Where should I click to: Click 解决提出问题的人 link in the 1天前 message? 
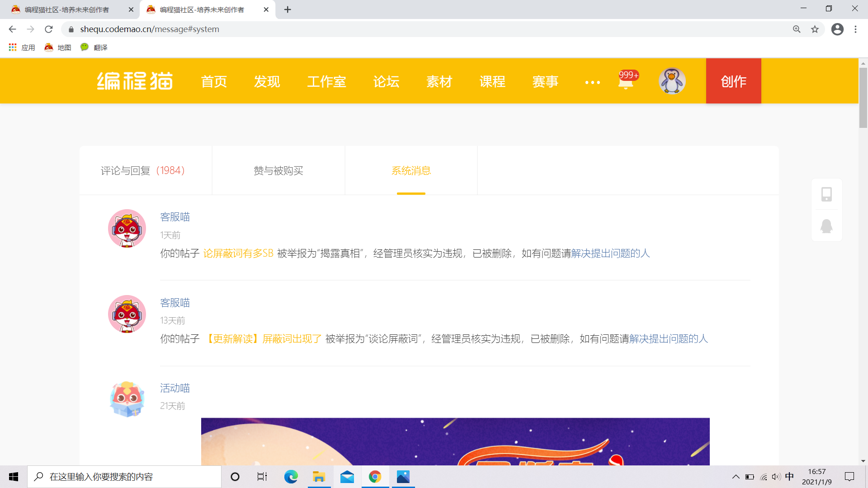pyautogui.click(x=610, y=253)
